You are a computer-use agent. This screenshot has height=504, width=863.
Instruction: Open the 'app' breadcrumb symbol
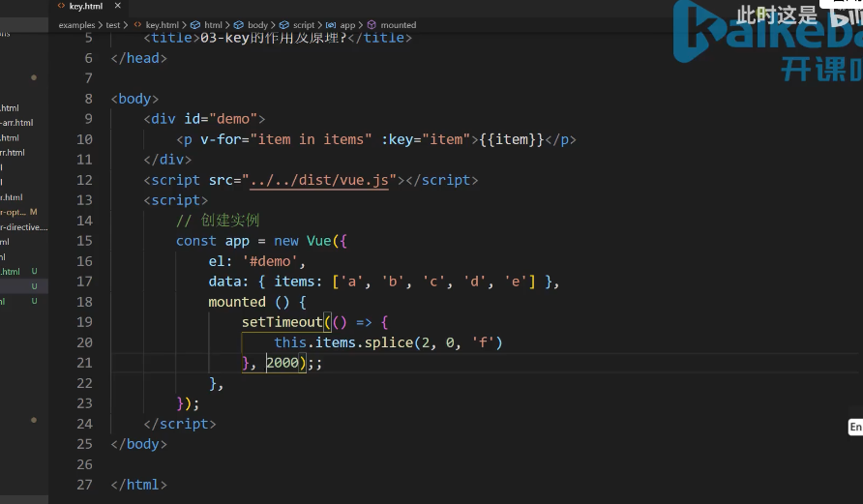click(347, 25)
